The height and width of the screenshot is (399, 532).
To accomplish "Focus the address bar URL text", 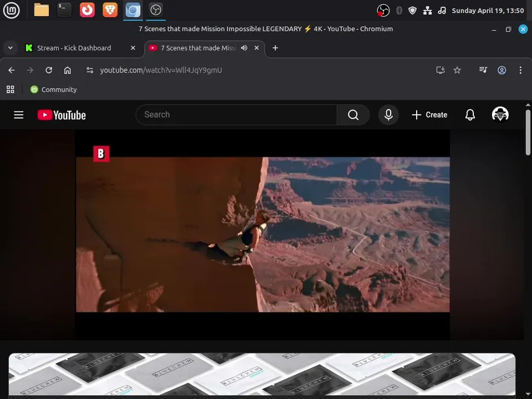I will click(x=161, y=70).
